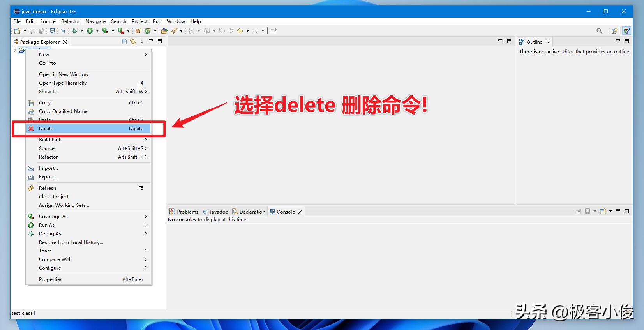Screen dimensions: 644x330
Task: Switch to the Problems tab
Action: coord(184,212)
